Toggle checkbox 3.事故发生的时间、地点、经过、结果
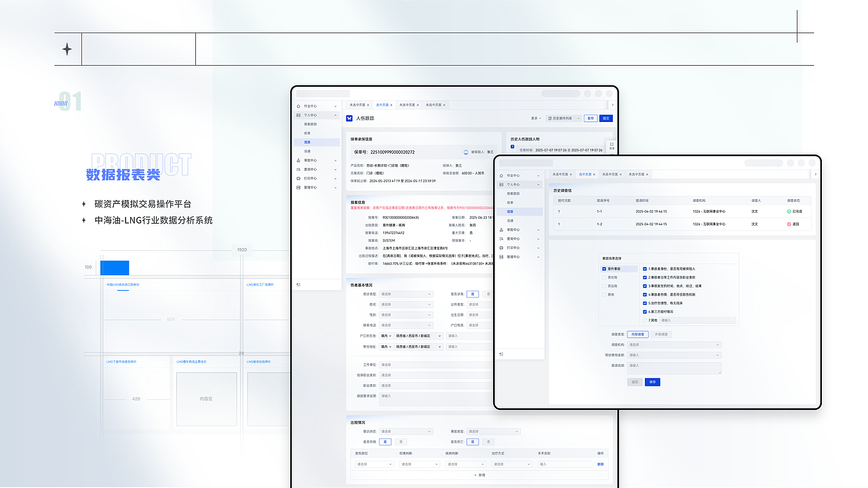The height and width of the screenshot is (488, 868). pyautogui.click(x=644, y=286)
